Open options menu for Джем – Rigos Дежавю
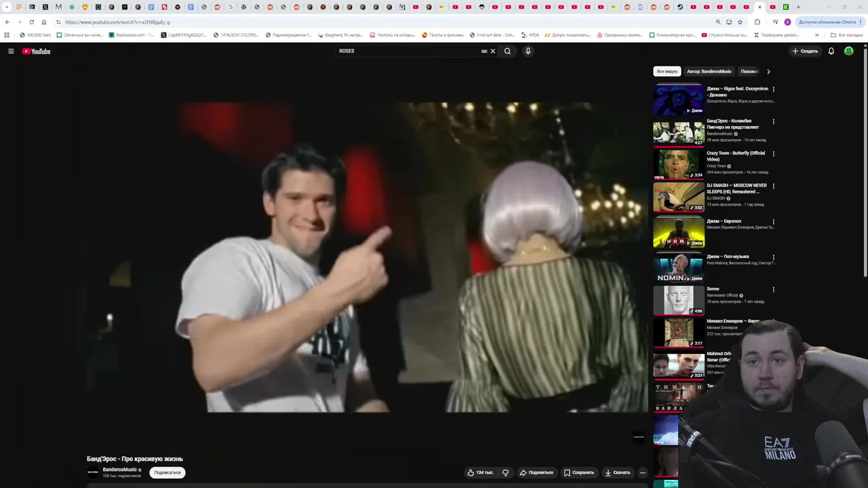The height and width of the screenshot is (488, 868). coord(773,89)
